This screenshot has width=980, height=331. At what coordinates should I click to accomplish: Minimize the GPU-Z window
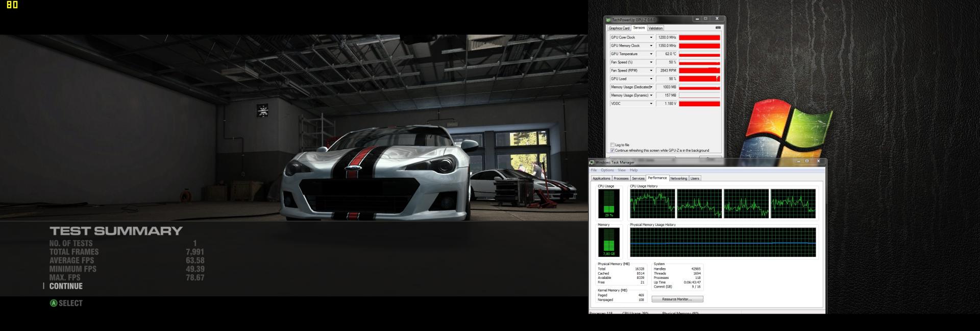[696, 19]
